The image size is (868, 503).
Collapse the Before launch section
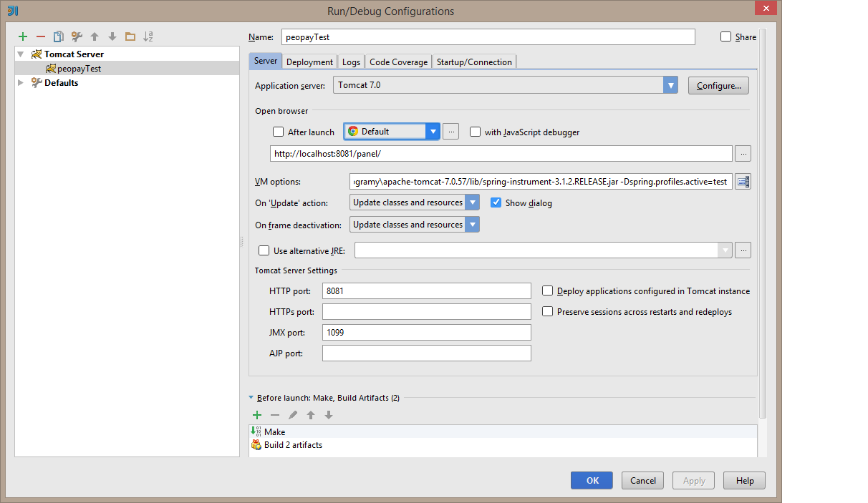pyautogui.click(x=251, y=398)
